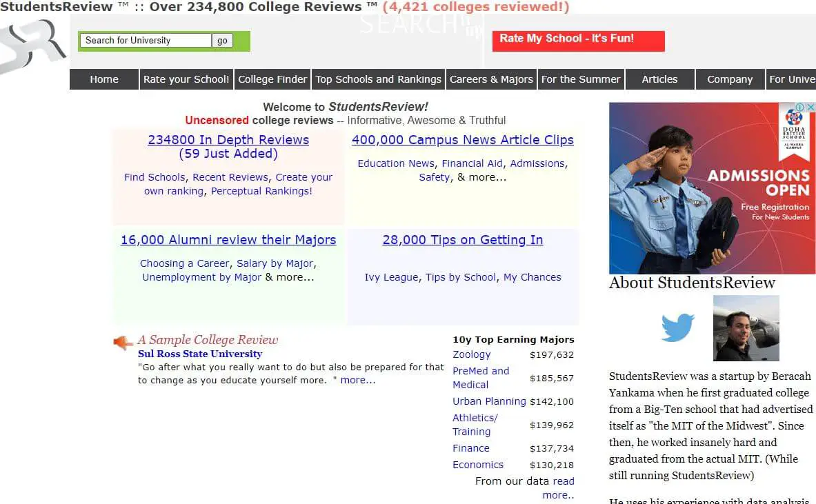The height and width of the screenshot is (504, 816).
Task: Click the Finance major link
Action: click(471, 448)
